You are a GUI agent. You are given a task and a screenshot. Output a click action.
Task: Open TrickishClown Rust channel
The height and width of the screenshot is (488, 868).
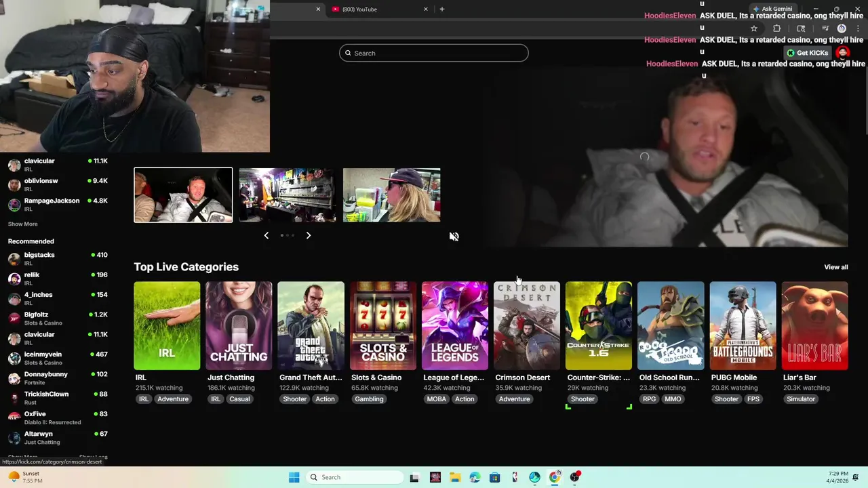point(58,398)
